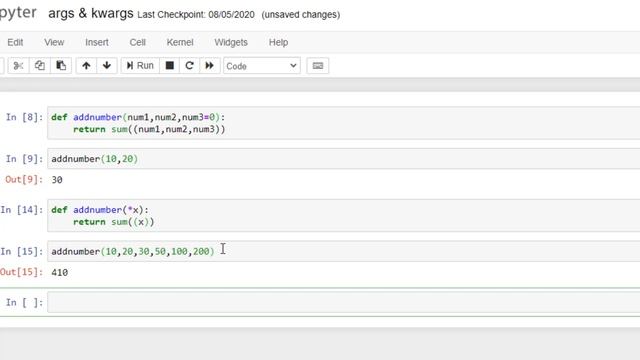Click the In [8]: prompt
The image size is (640, 360).
tap(24, 117)
